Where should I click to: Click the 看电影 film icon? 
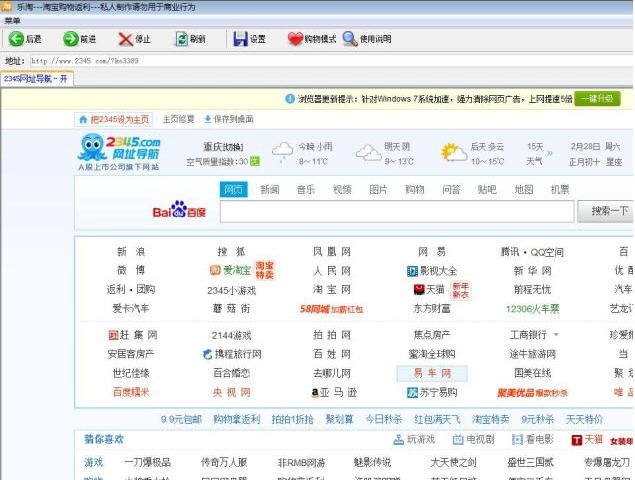(517, 439)
